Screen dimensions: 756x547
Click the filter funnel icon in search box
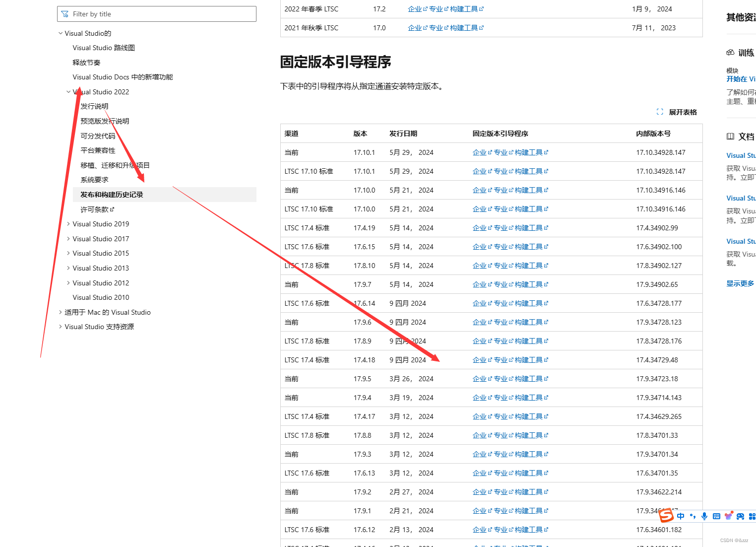click(x=65, y=14)
